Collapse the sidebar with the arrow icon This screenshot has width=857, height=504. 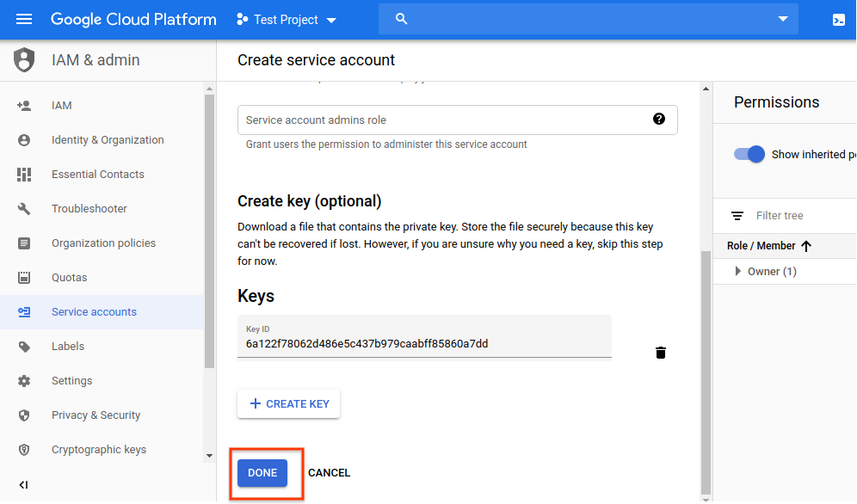coord(24,485)
